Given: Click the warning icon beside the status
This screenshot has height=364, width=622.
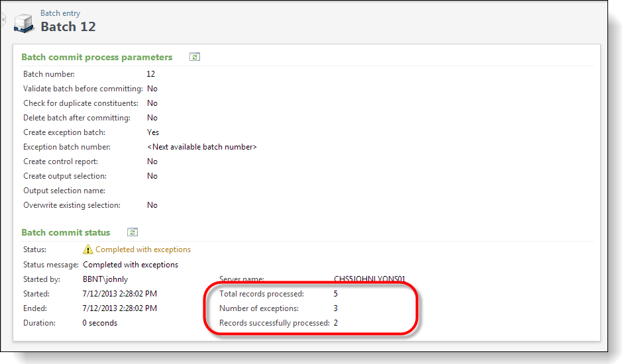Looking at the screenshot, I should click(x=87, y=250).
